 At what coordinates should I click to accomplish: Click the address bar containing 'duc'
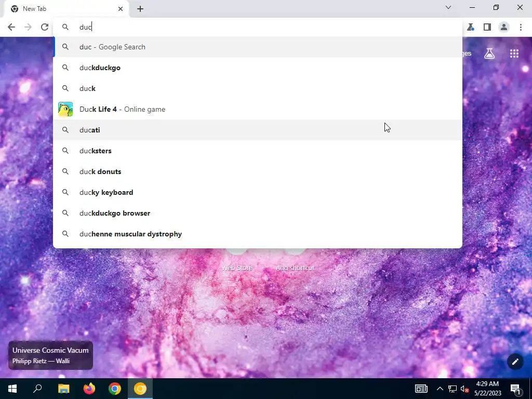pyautogui.click(x=258, y=27)
